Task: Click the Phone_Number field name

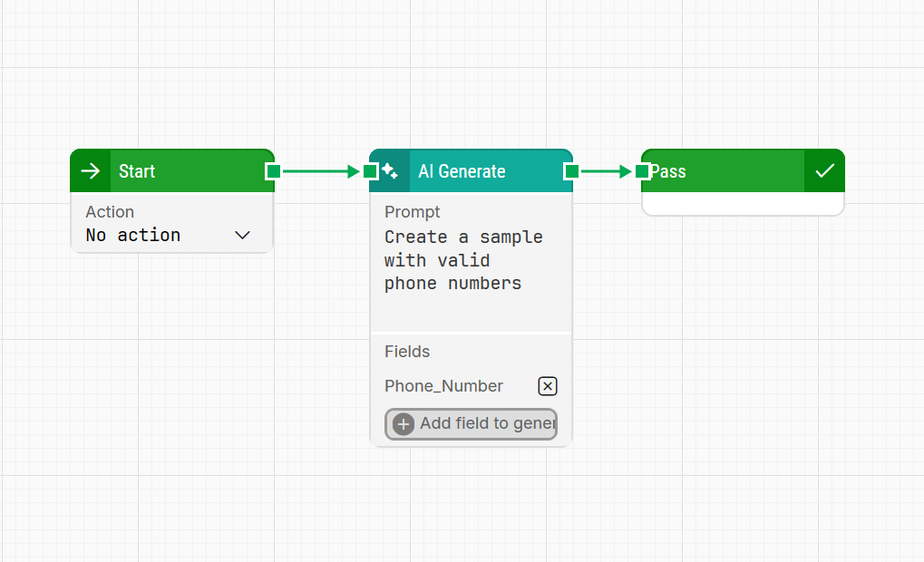Action: 443,386
